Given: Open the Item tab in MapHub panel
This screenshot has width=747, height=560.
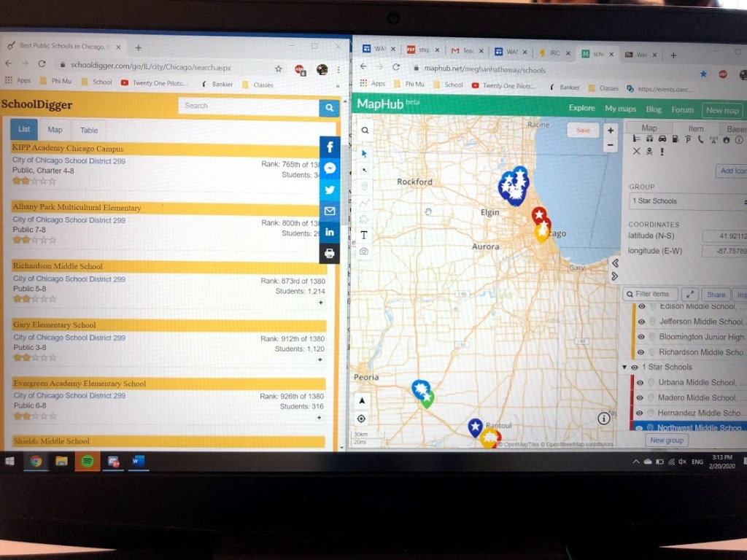Looking at the screenshot, I should point(696,128).
